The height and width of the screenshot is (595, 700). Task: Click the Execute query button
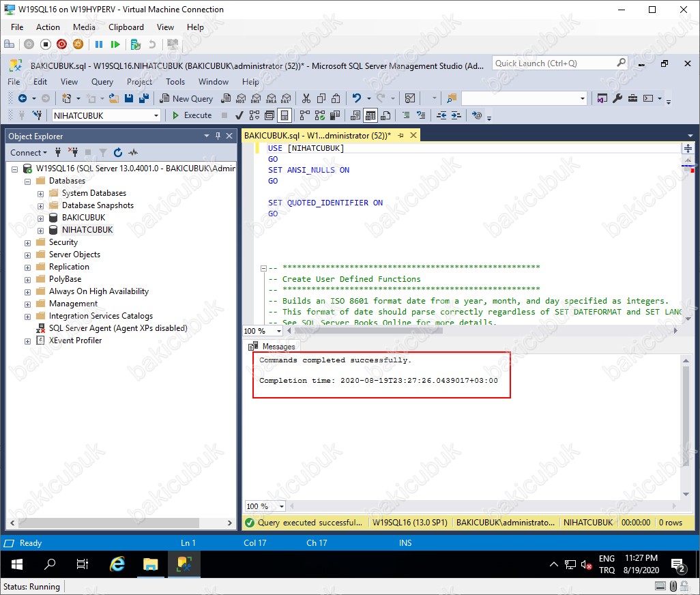[x=192, y=115]
